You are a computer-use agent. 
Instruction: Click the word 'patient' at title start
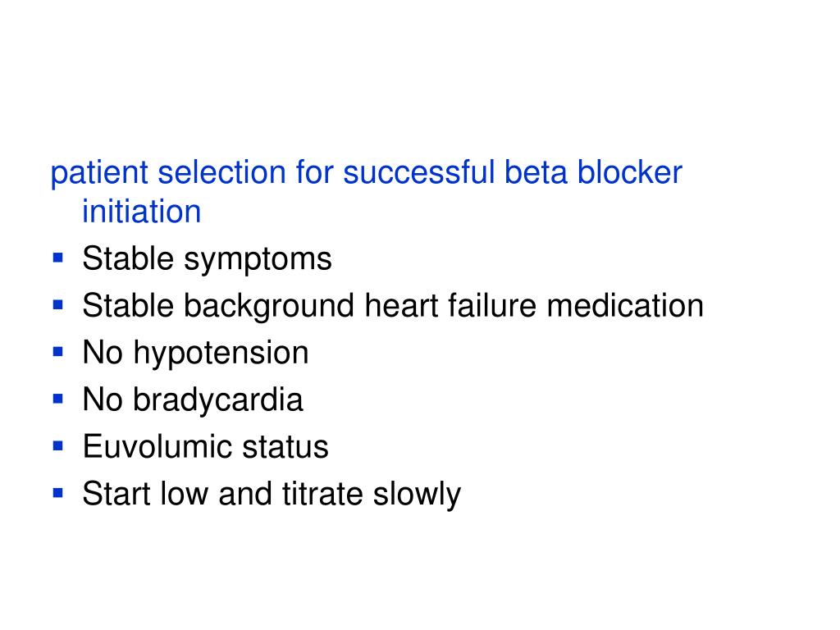(99, 174)
